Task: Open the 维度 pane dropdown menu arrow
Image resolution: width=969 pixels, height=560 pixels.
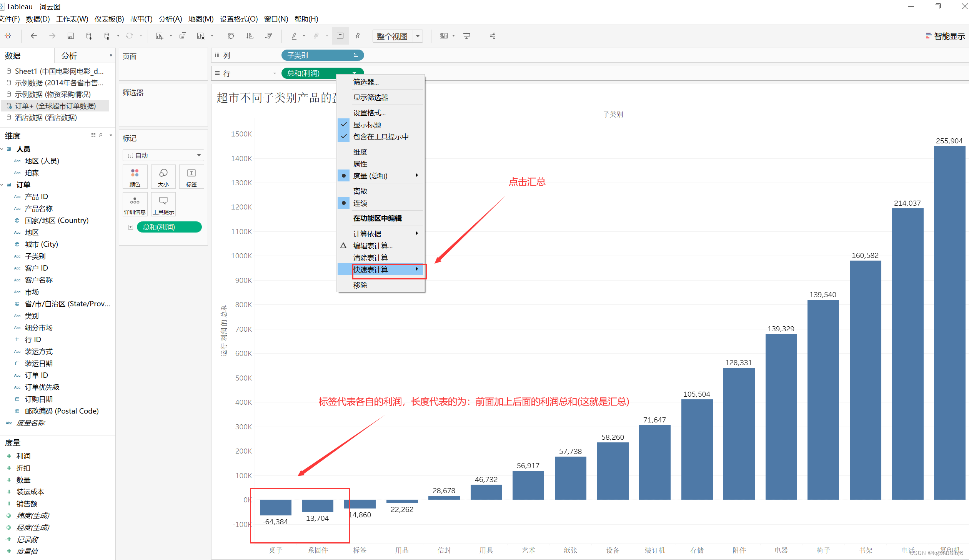Action: 111,135
